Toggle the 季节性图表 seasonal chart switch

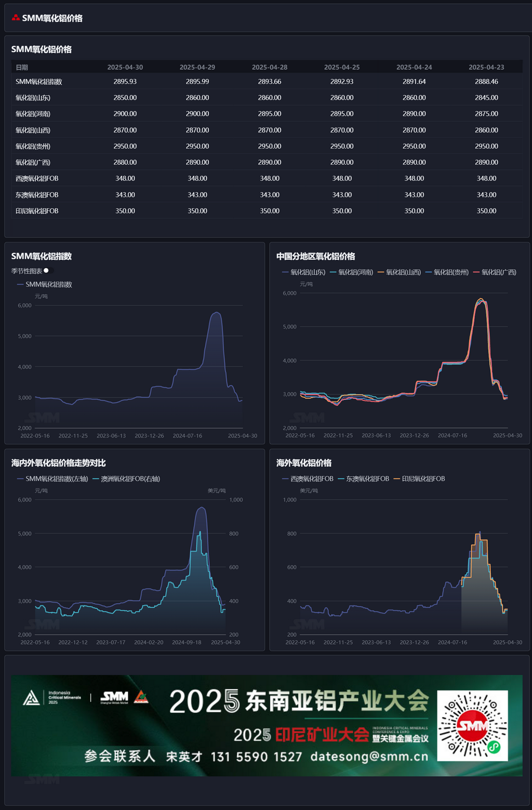pyautogui.click(x=48, y=270)
